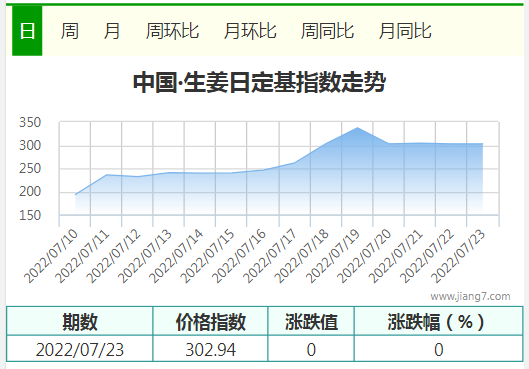The height and width of the screenshot is (369, 529).
Task: Switch to the 周 weekly tab
Action: [70, 31]
